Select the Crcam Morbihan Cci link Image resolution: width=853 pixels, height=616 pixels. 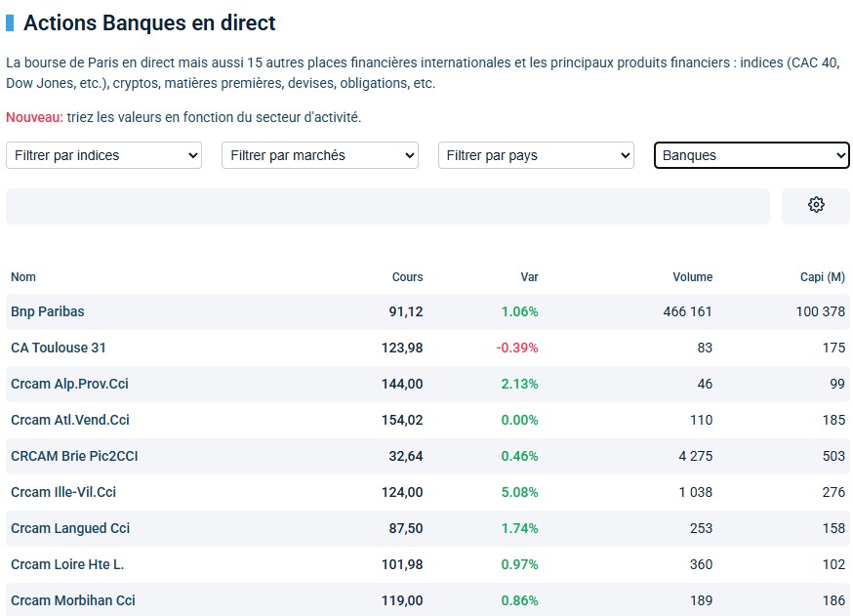[x=73, y=601]
